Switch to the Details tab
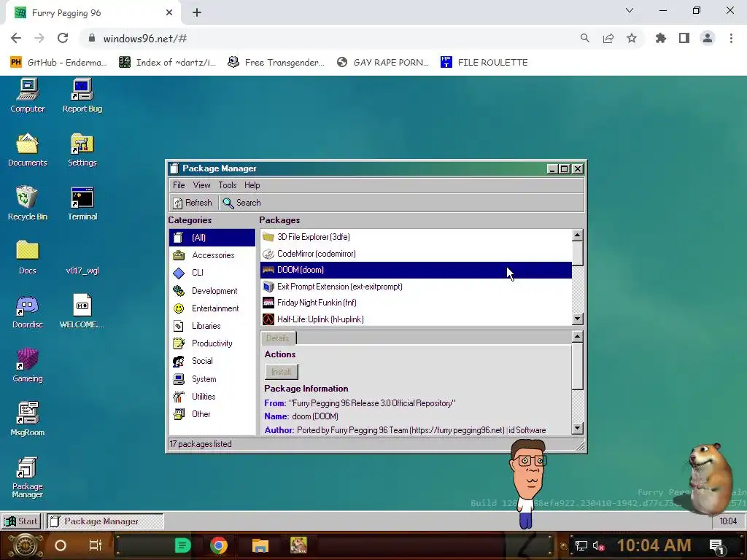This screenshot has height=560, width=747. click(278, 338)
